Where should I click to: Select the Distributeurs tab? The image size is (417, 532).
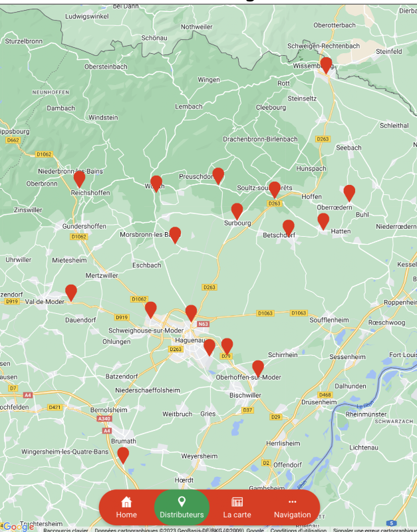point(182,507)
